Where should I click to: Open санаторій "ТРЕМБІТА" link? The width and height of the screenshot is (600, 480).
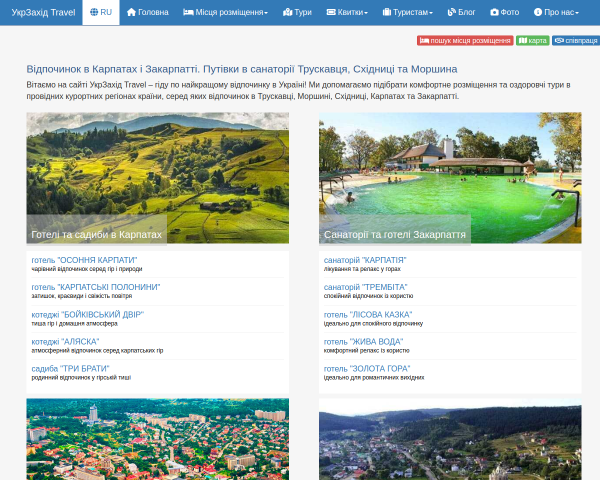coord(365,287)
